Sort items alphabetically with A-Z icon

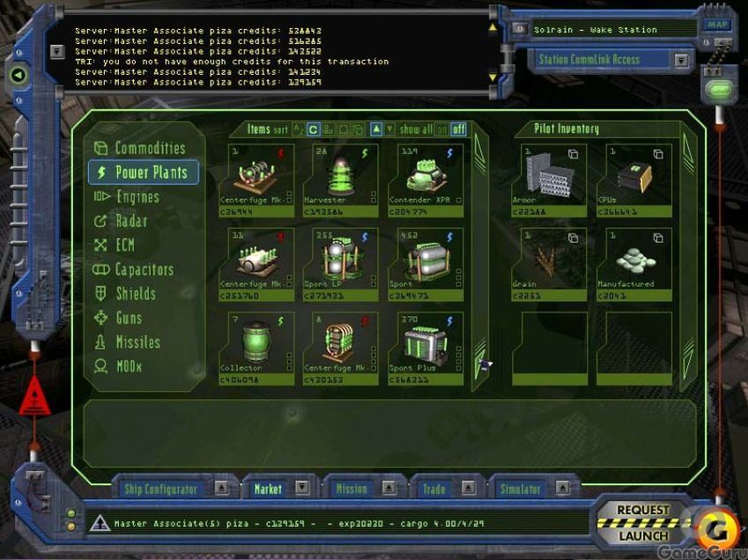[x=298, y=129]
